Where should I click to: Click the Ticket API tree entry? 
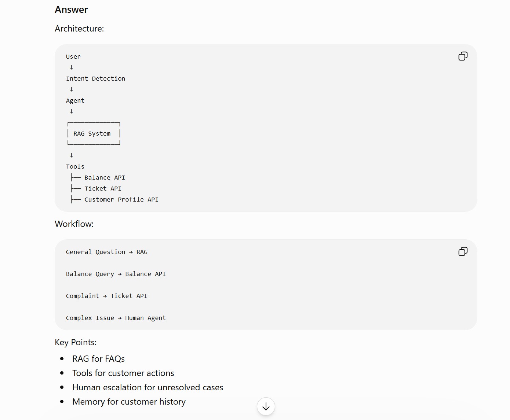(x=103, y=188)
